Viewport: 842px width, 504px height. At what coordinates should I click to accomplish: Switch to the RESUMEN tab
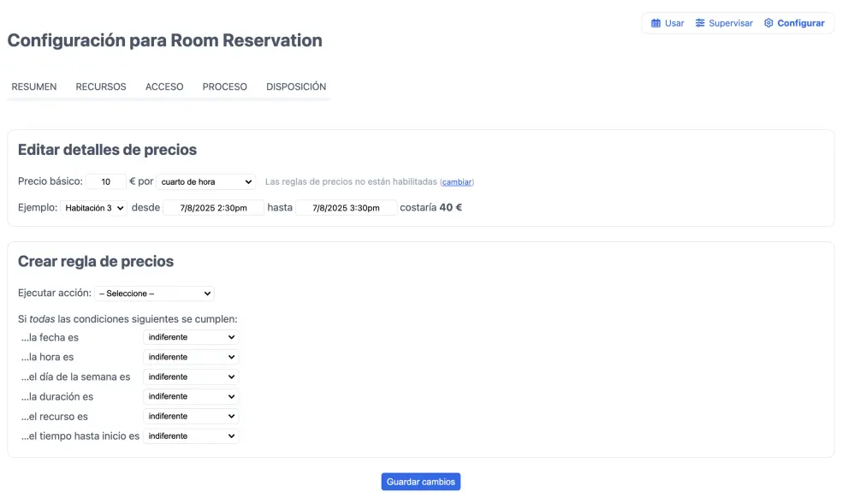click(34, 86)
